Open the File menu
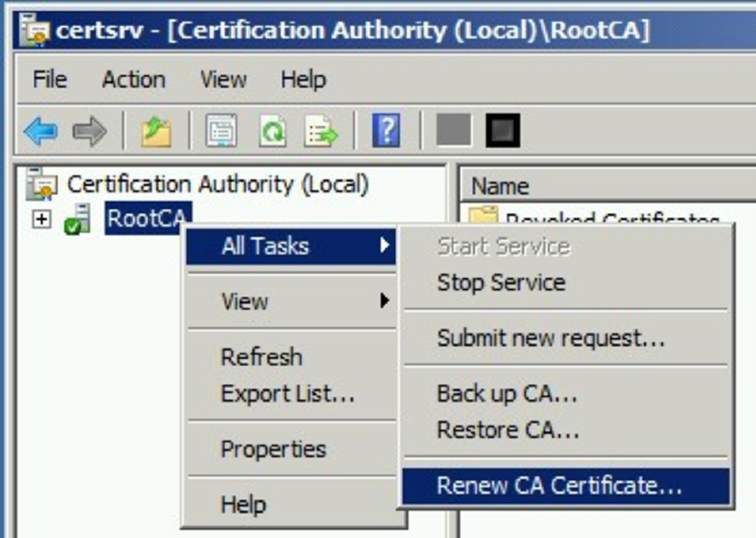 pyautogui.click(x=48, y=79)
